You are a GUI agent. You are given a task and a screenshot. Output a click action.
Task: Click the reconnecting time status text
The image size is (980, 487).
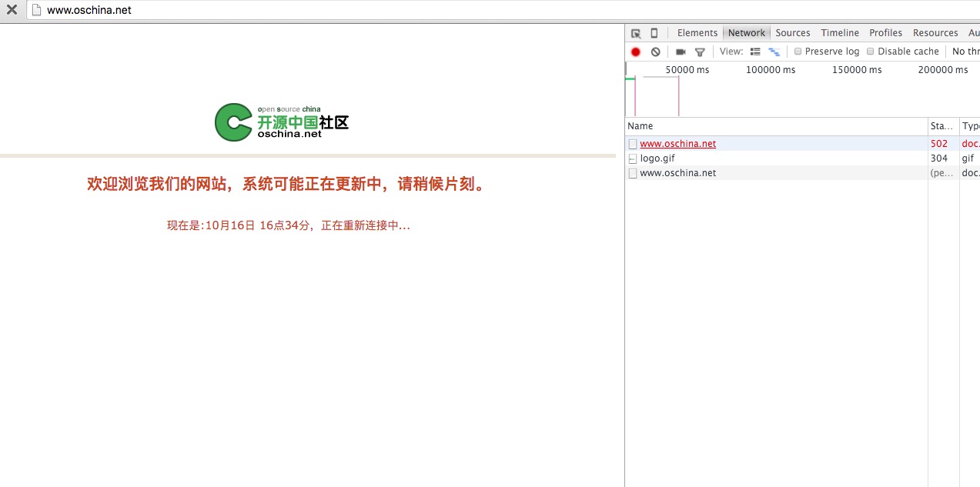coord(289,225)
